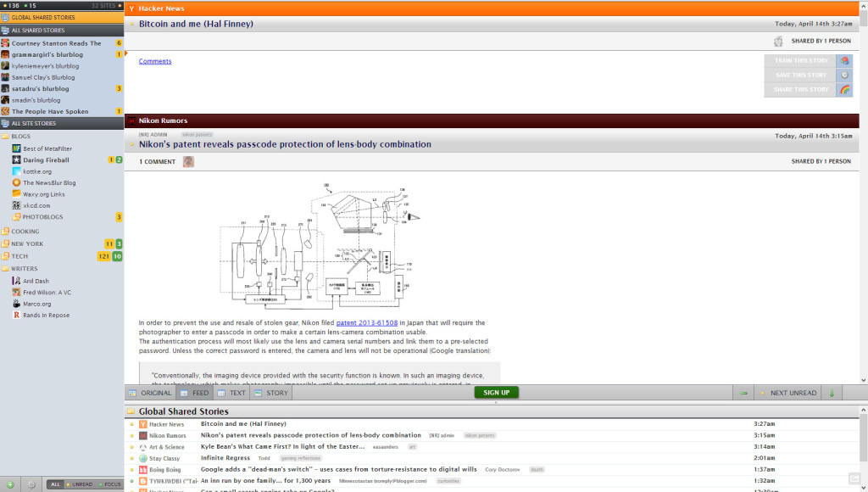Click the nikon patents tag in the story list

click(480, 435)
